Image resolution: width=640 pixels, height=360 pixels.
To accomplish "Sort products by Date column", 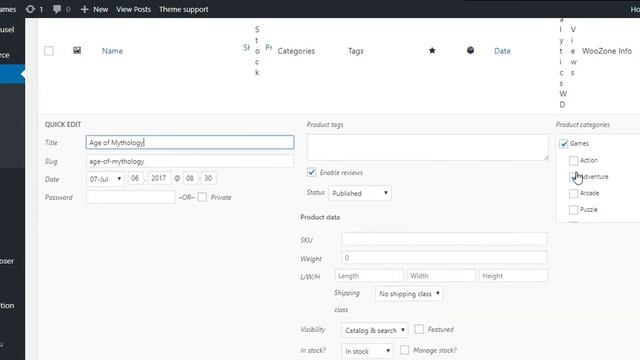I will click(x=502, y=51).
